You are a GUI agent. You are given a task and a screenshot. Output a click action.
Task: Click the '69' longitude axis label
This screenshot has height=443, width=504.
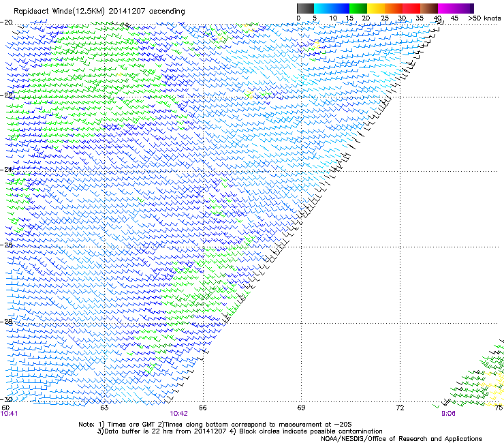click(301, 408)
